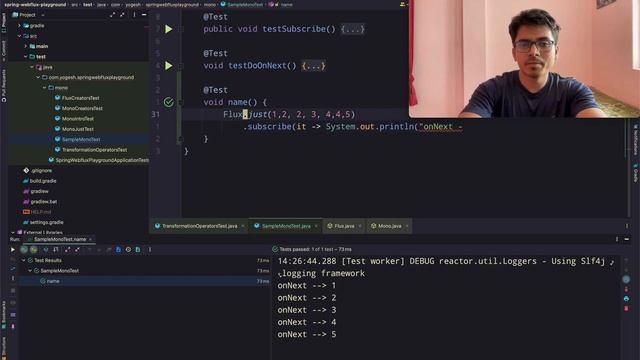Rerun tests with the Run panel play button
The width and height of the screenshot is (640, 360).
[x=13, y=249]
